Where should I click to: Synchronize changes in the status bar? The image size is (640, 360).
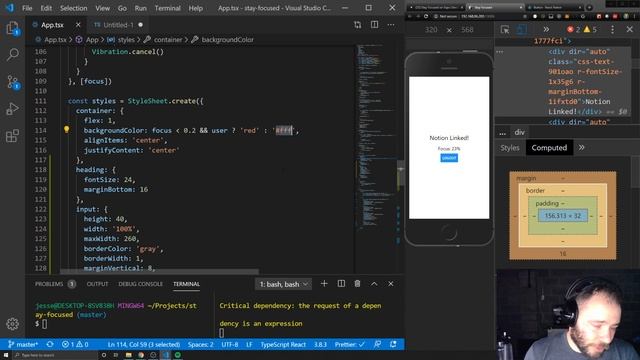coord(50,344)
